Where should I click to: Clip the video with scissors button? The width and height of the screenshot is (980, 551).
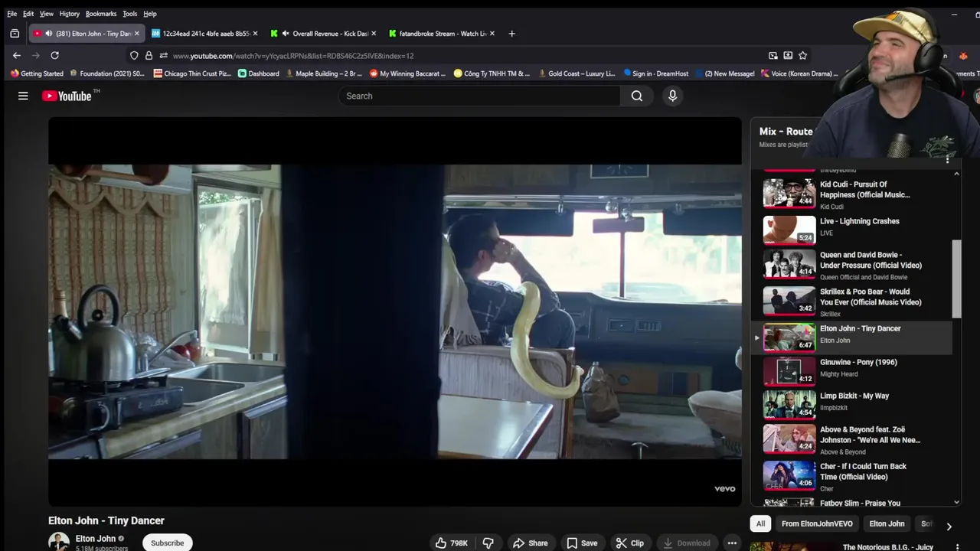[630, 543]
